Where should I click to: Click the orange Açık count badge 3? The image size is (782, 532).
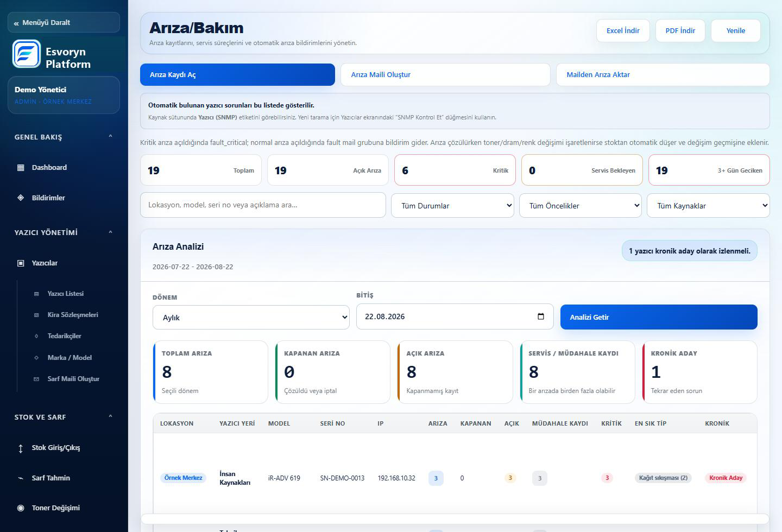coord(510,478)
